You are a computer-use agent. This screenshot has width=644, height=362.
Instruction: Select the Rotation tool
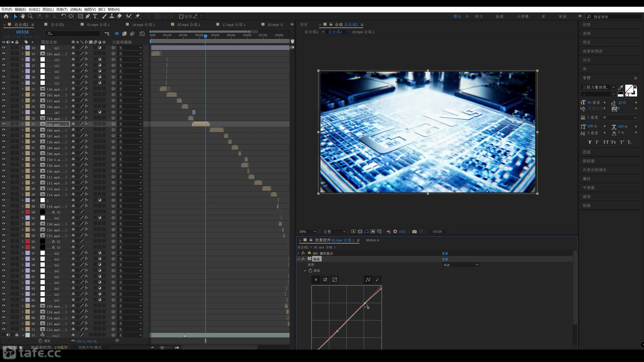[63, 16]
